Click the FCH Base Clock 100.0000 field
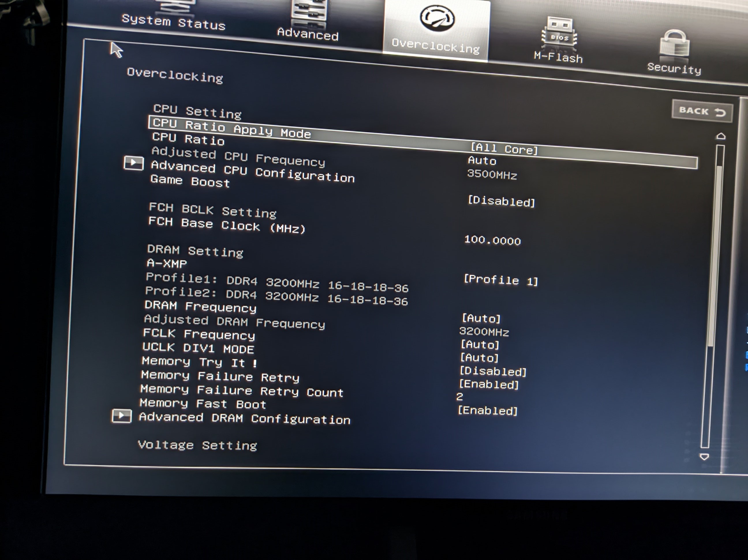 (x=492, y=240)
